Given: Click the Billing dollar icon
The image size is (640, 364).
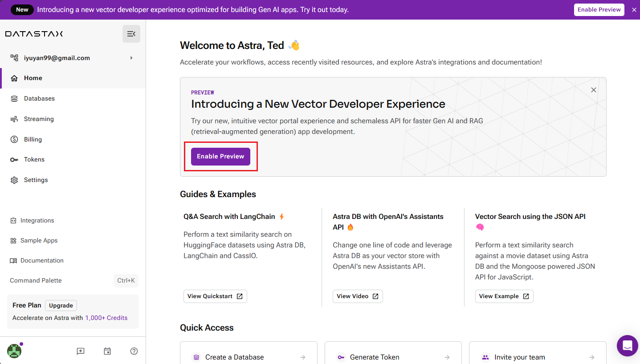Looking at the screenshot, I should click(14, 139).
